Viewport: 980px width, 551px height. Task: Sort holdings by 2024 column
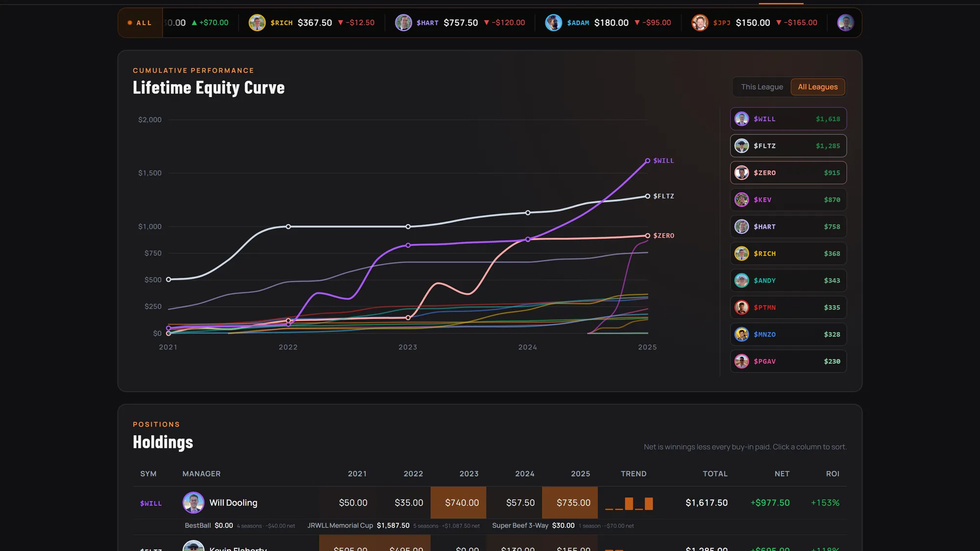[x=525, y=474]
